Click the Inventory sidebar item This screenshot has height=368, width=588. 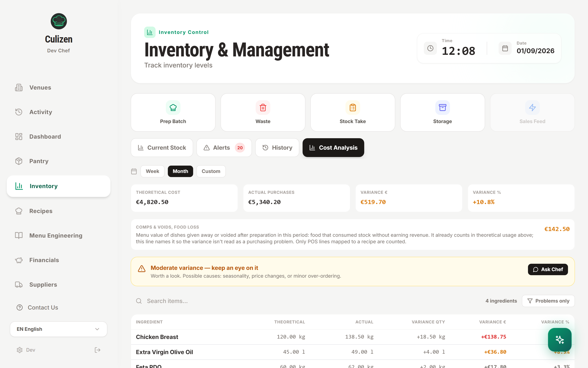tap(59, 186)
